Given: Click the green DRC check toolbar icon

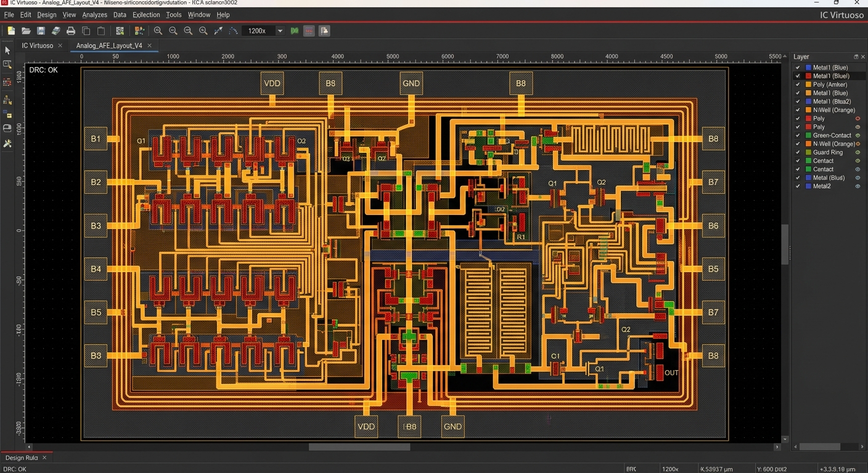Looking at the screenshot, I should click(x=295, y=31).
